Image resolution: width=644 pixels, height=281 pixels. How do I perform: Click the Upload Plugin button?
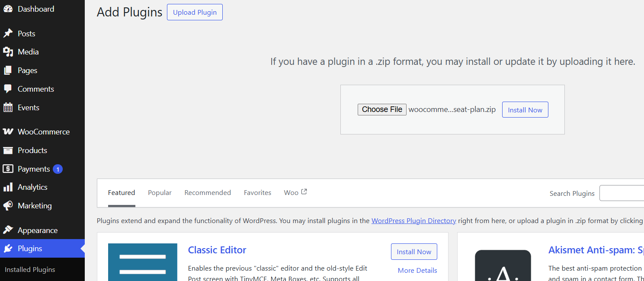[x=195, y=12]
